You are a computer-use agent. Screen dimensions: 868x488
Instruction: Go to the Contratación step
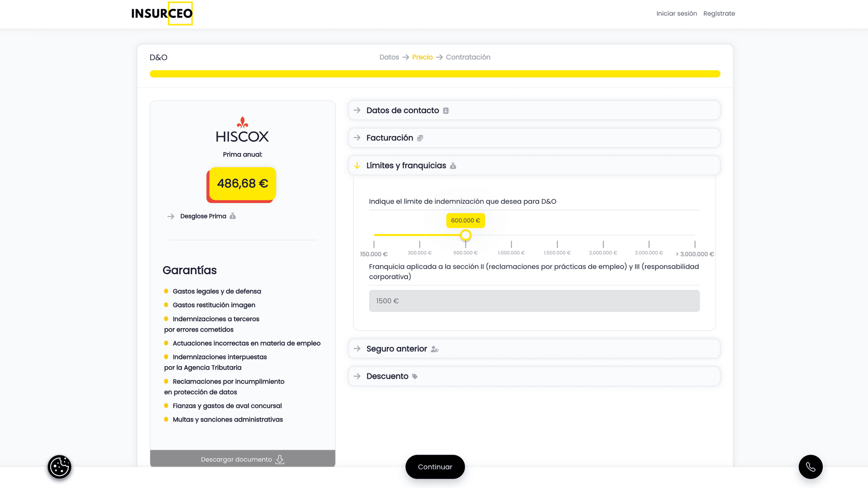pyautogui.click(x=468, y=57)
